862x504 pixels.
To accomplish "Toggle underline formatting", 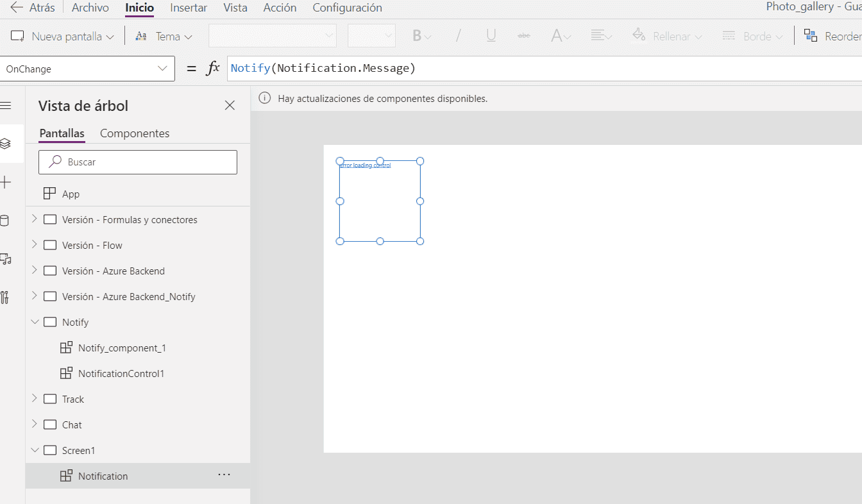I will tap(491, 36).
